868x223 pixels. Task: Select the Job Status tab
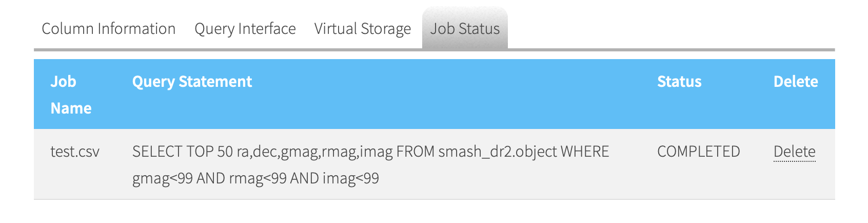pyautogui.click(x=465, y=29)
